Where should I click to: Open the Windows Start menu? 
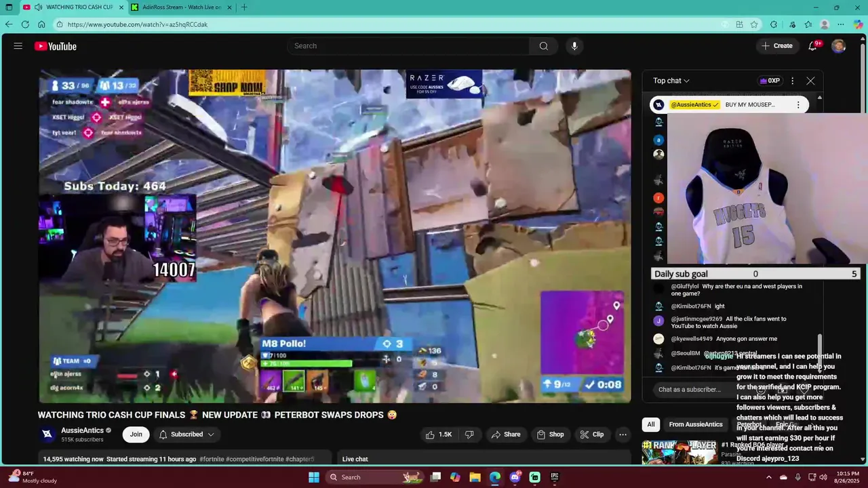[314, 477]
